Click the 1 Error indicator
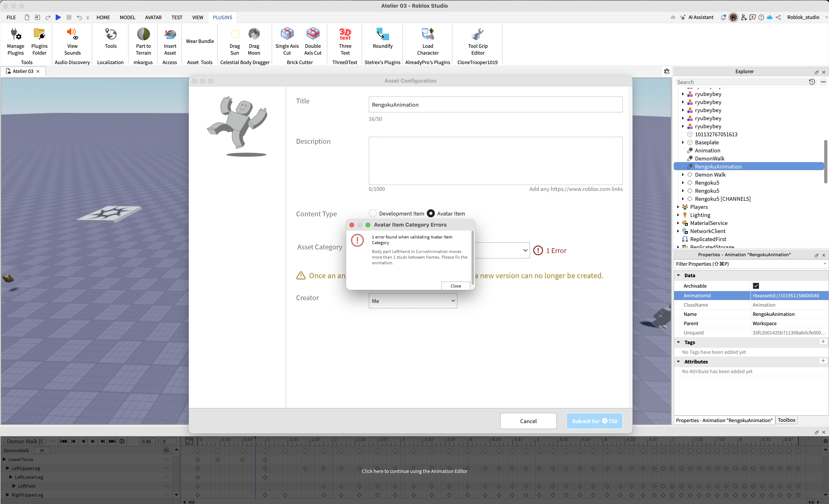The width and height of the screenshot is (829, 504). 550,250
